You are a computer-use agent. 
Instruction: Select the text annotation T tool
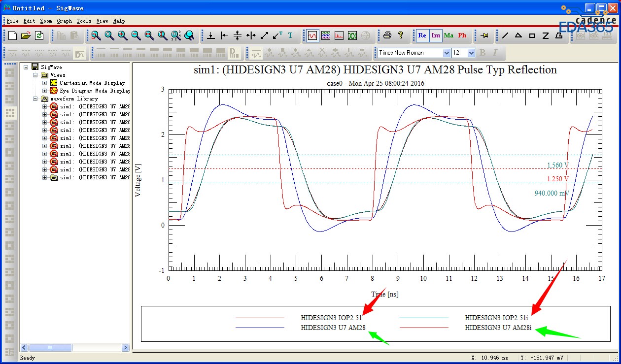click(x=290, y=35)
